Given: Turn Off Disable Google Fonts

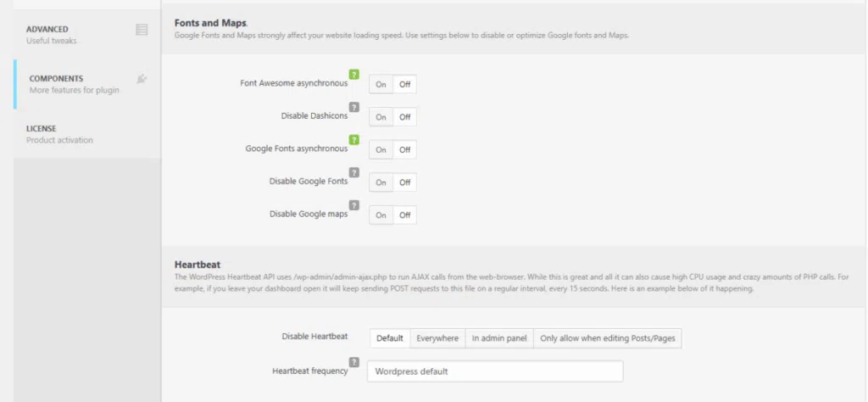Looking at the screenshot, I should pos(405,182).
